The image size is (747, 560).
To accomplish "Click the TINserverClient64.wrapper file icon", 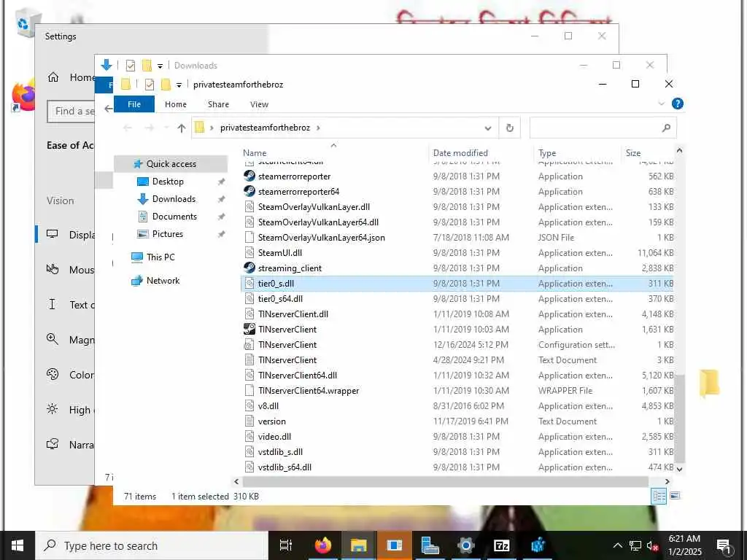I will [x=249, y=391].
